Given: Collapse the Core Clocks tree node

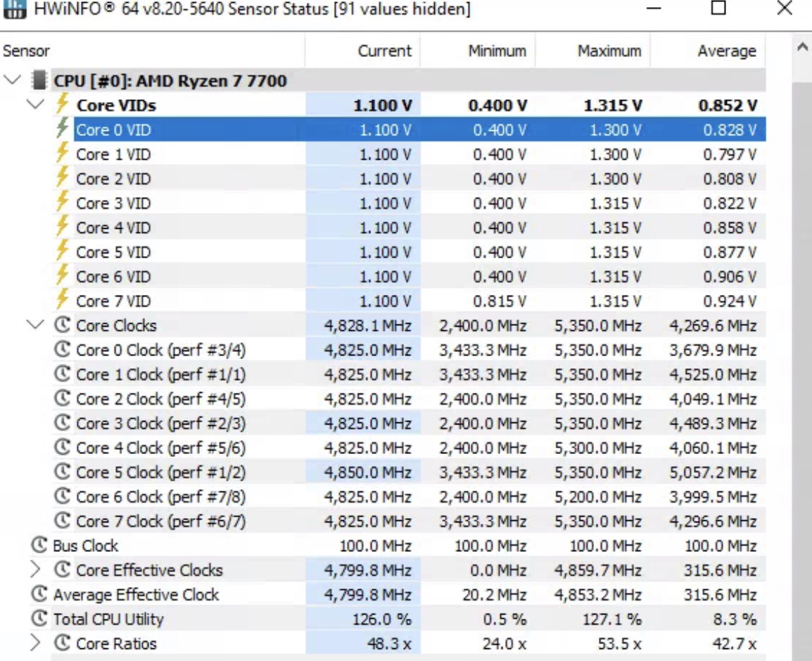Looking at the screenshot, I should tap(35, 325).
